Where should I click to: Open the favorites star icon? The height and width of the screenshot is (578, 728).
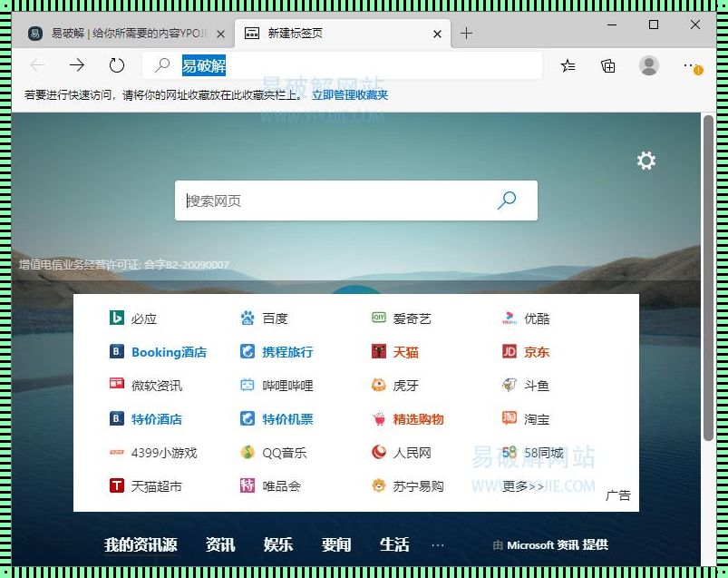[568, 65]
